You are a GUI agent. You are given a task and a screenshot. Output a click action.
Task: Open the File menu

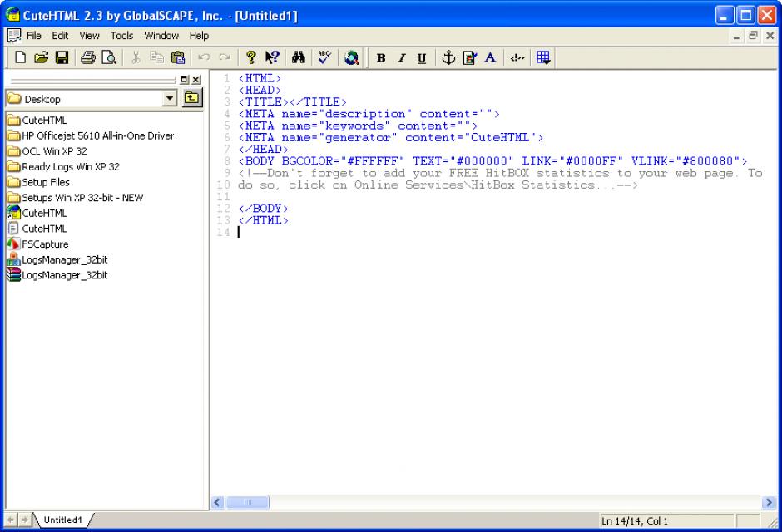point(34,36)
